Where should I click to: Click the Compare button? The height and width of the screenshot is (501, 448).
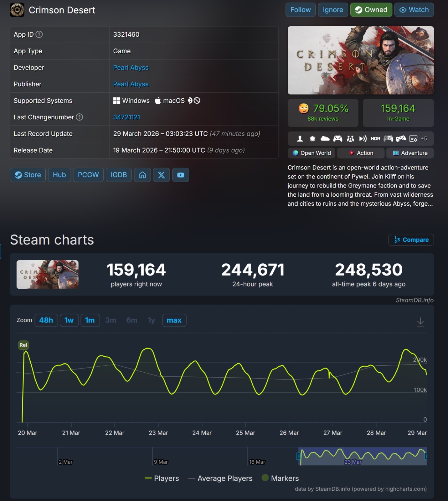click(x=411, y=240)
